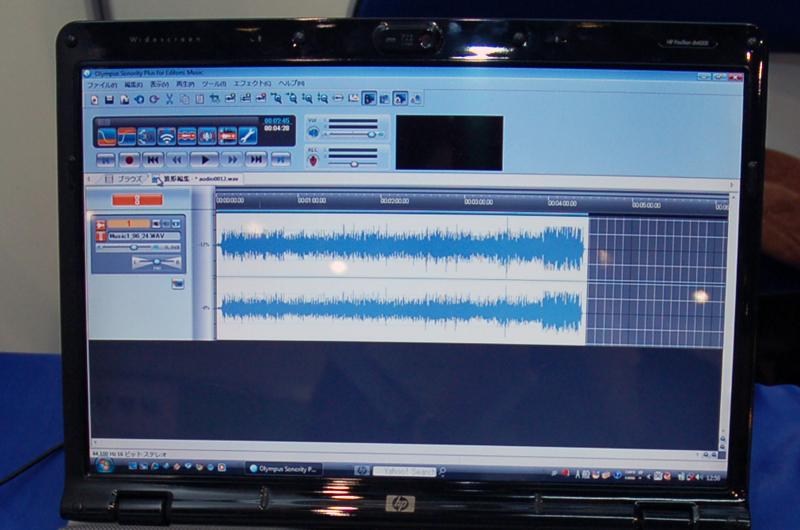The image size is (800, 530).
Task: Open the ヘルプ menu
Action: pos(291,83)
